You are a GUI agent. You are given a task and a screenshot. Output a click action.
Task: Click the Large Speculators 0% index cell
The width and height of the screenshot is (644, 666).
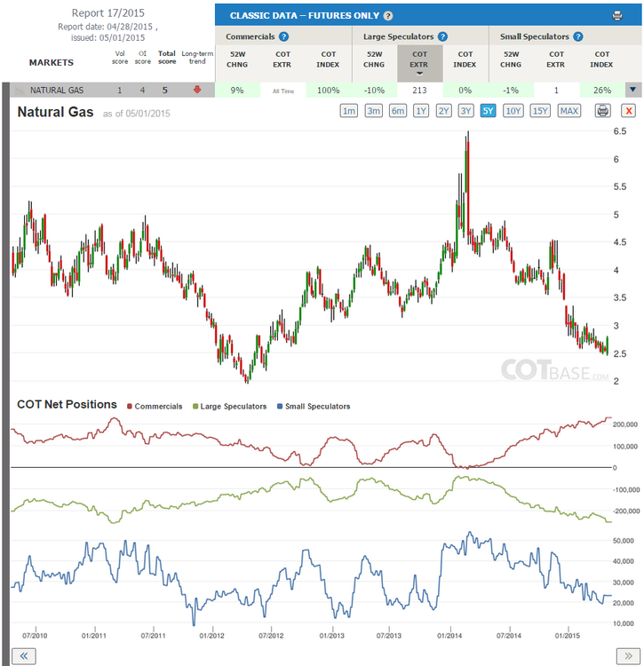point(465,90)
